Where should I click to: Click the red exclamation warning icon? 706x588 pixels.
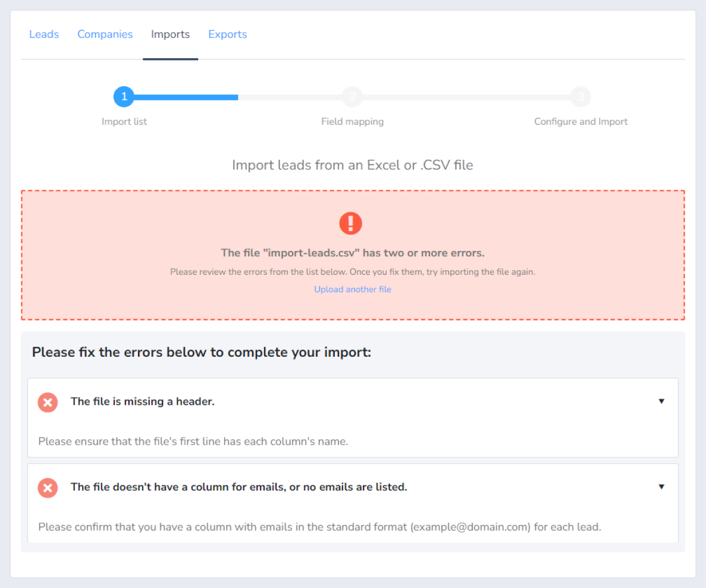[350, 223]
